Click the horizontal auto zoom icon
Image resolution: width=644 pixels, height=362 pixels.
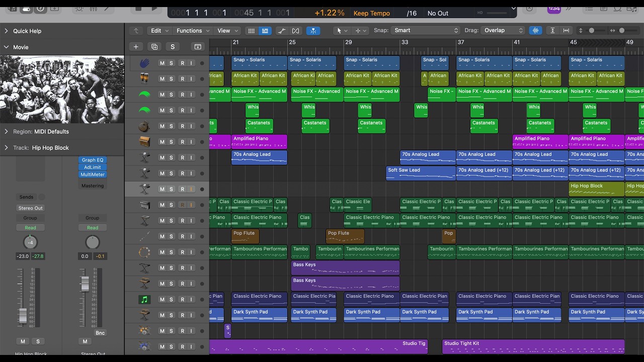coord(566,31)
